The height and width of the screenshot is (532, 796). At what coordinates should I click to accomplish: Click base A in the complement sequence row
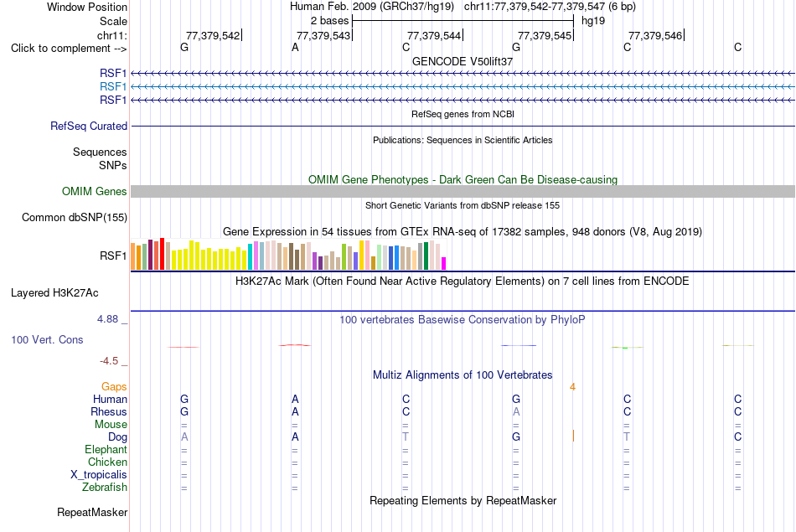(x=295, y=48)
